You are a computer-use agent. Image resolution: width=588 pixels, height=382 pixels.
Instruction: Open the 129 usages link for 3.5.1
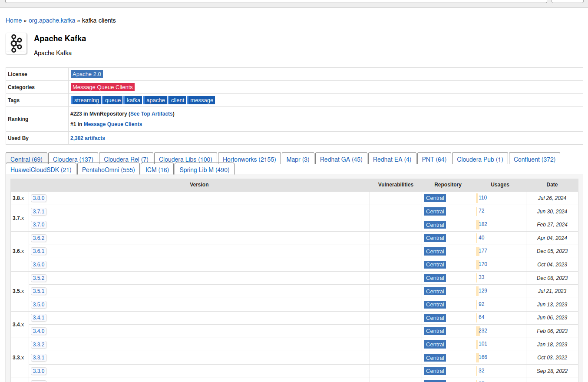(x=482, y=291)
